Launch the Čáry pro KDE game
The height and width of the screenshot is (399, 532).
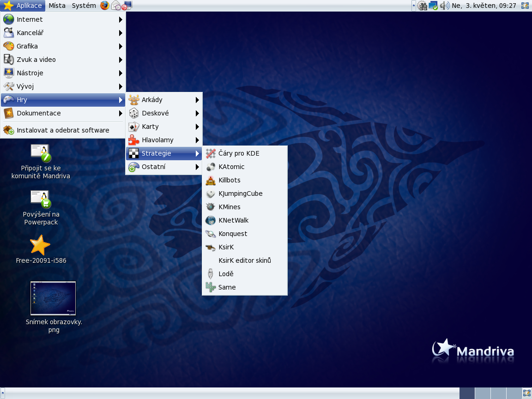point(245,153)
